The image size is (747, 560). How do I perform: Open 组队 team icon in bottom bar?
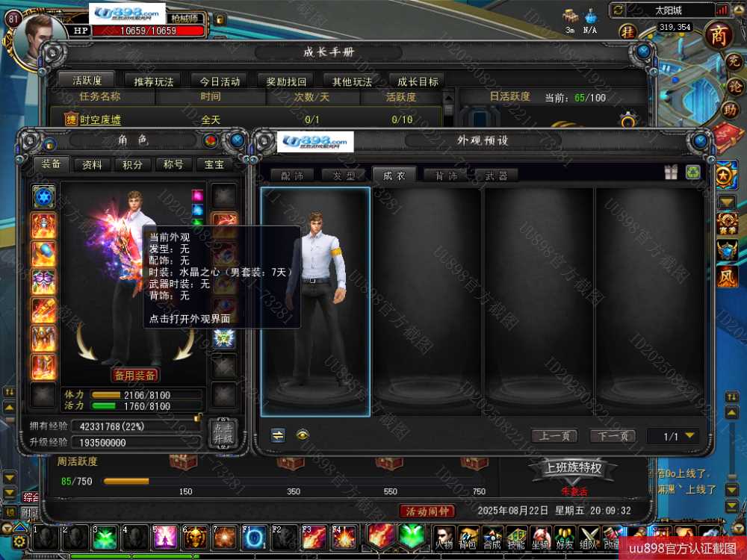(x=589, y=537)
